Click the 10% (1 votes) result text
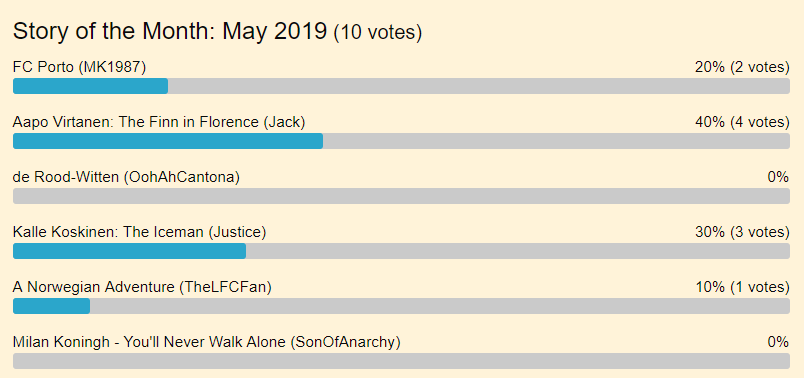The width and height of the screenshot is (804, 378). pos(742,287)
